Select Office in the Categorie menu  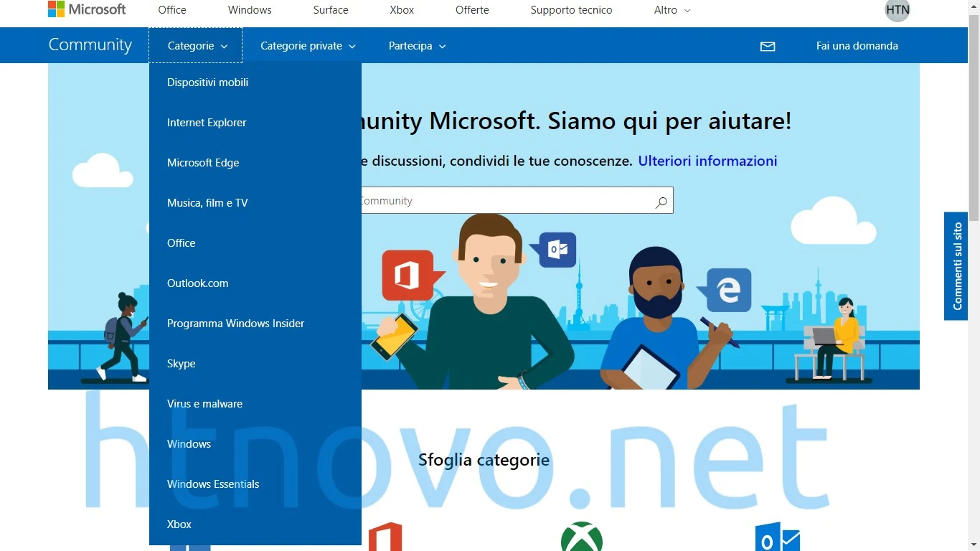coord(255,243)
